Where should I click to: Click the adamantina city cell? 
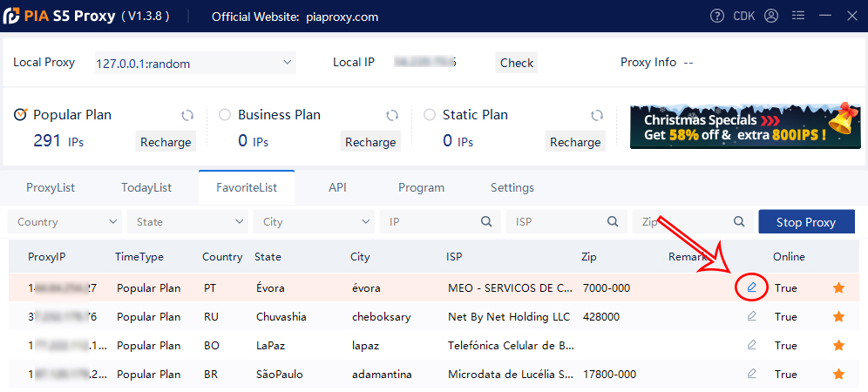tap(382, 374)
